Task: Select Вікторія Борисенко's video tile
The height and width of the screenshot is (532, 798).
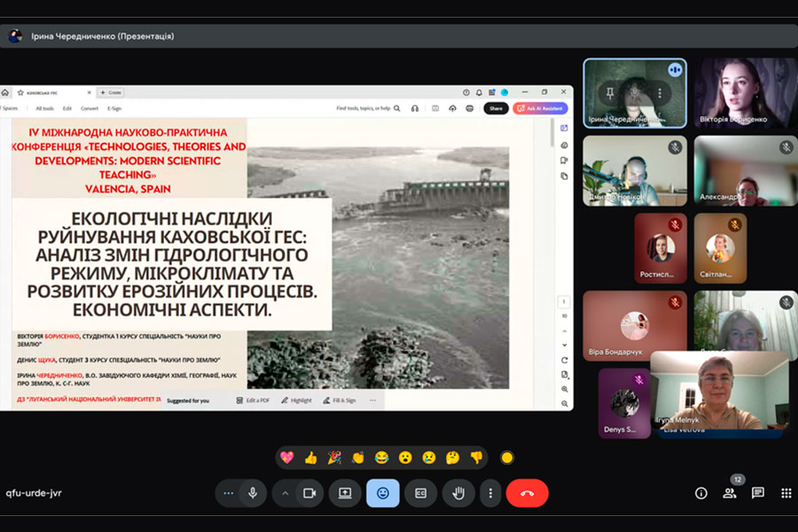Action: [746, 92]
